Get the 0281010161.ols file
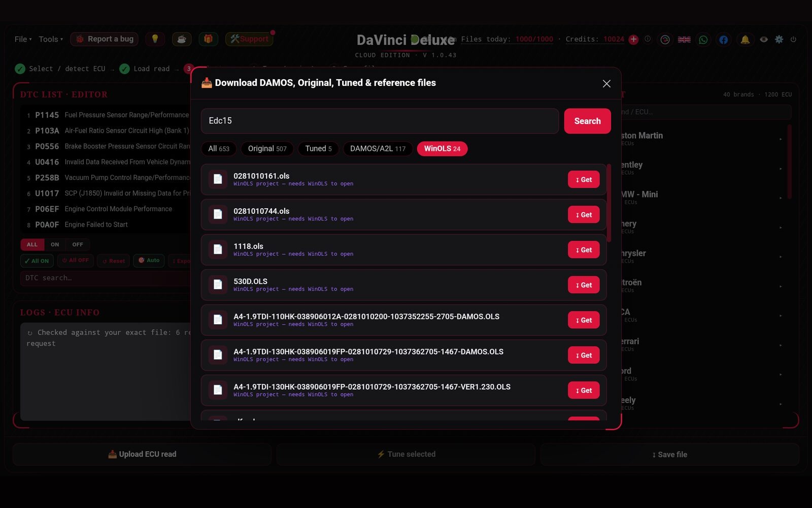812x508 pixels. [584, 179]
